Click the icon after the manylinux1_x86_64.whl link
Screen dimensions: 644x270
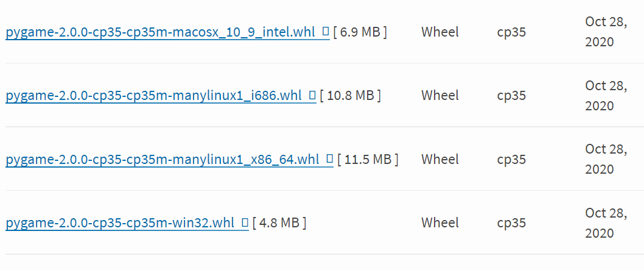point(329,158)
